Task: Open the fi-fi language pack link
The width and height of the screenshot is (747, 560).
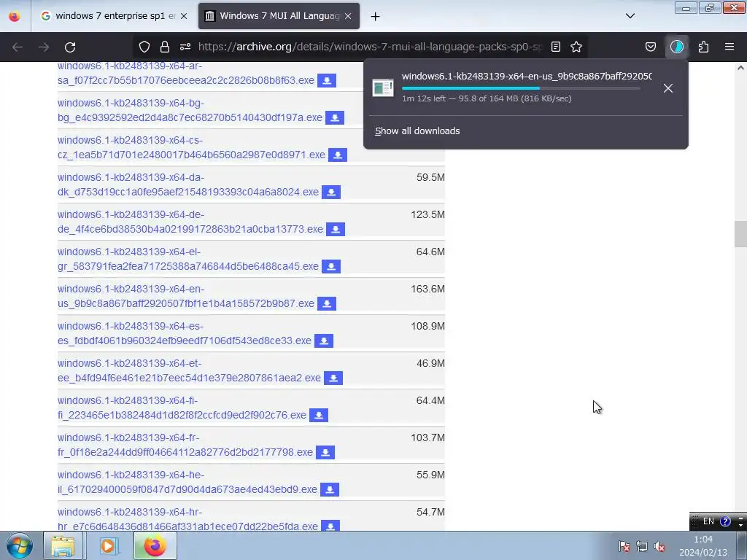Action: click(182, 408)
